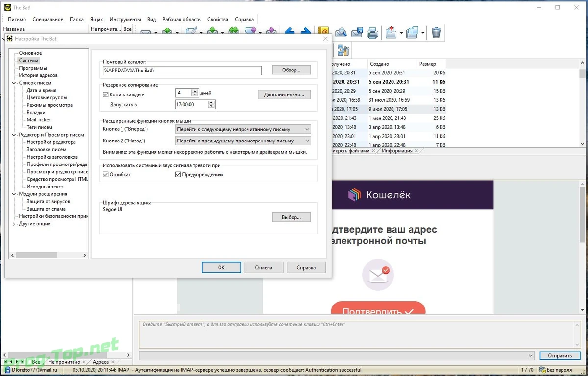Switch to the Информация tab
This screenshot has height=376, width=588.
coord(397,151)
